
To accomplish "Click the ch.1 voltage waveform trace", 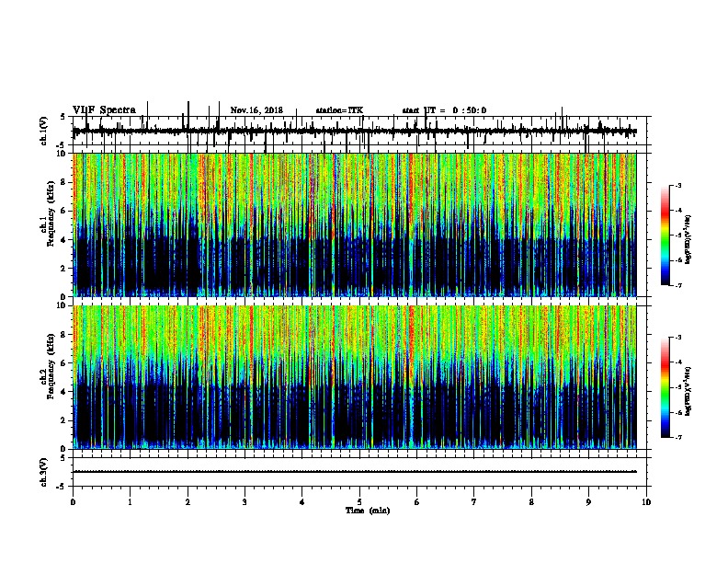I will (x=354, y=131).
